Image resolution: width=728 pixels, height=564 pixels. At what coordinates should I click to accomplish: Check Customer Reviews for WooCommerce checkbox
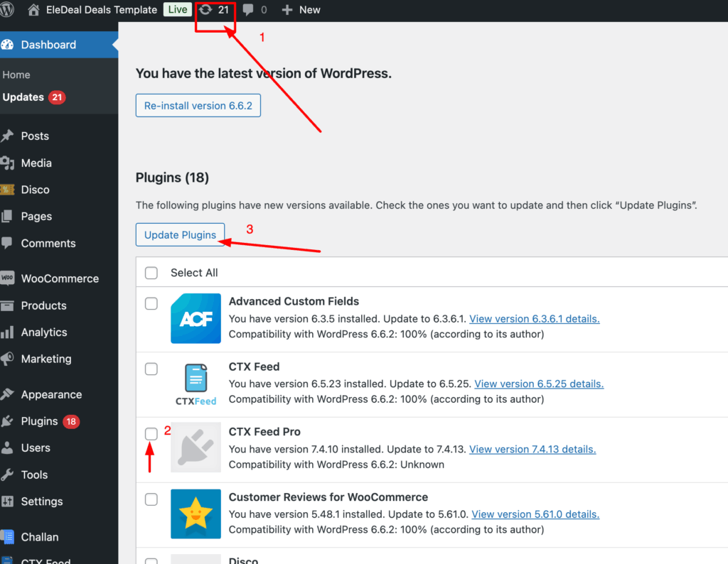(x=151, y=499)
